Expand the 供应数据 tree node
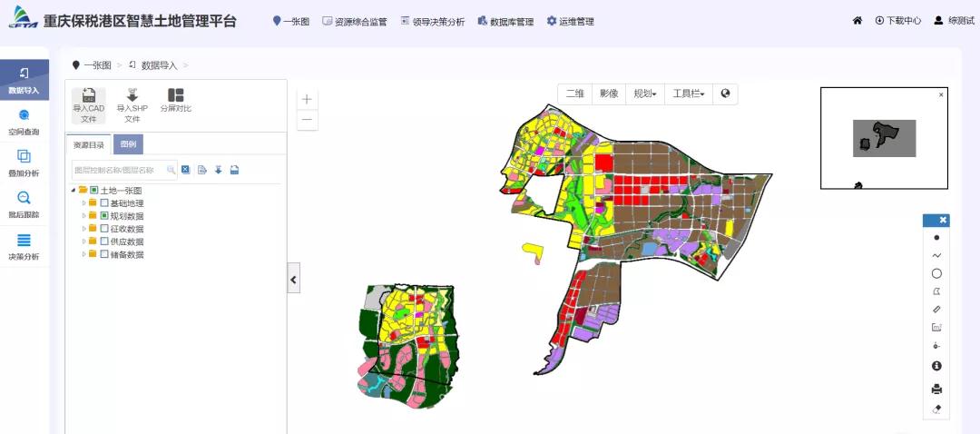Screen dimensions: 980x434 [x=84, y=242]
